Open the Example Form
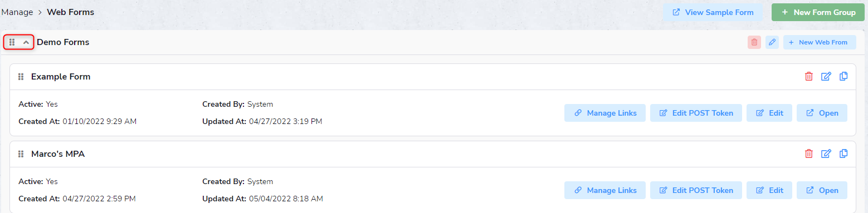 coord(822,113)
